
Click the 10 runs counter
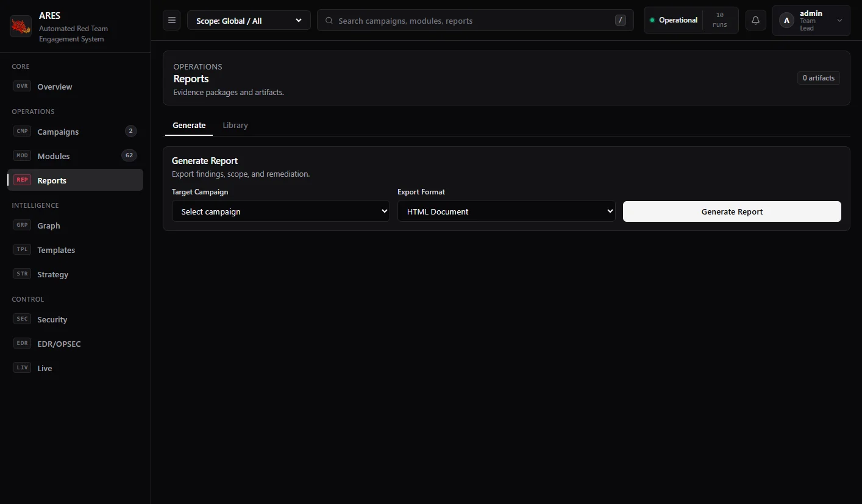pos(720,20)
